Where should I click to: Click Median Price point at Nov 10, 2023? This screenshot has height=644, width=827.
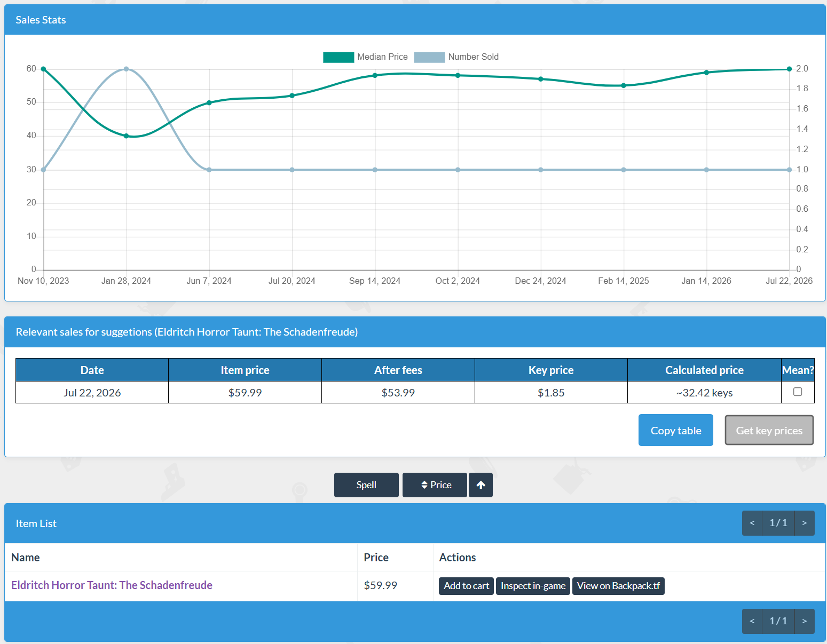(x=44, y=69)
